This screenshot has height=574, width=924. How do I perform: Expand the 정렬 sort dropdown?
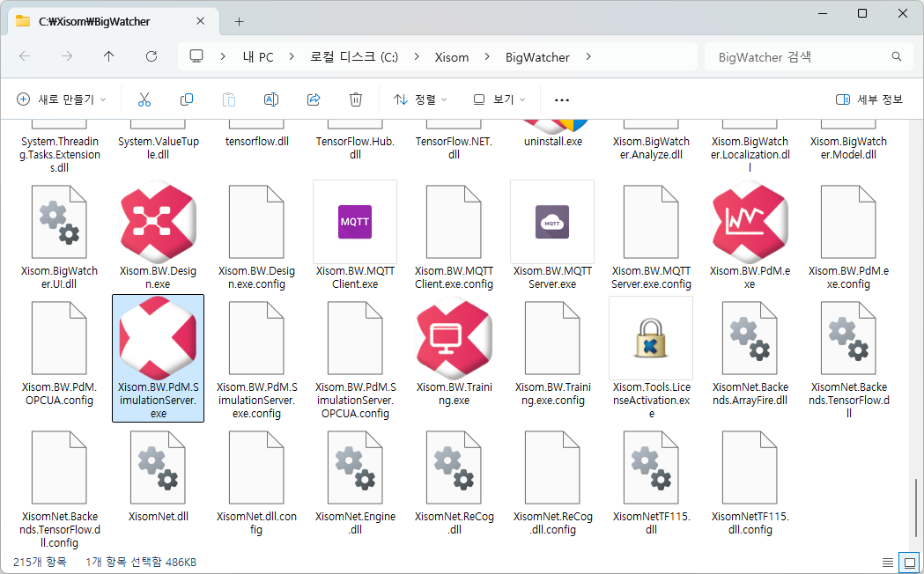tap(420, 99)
